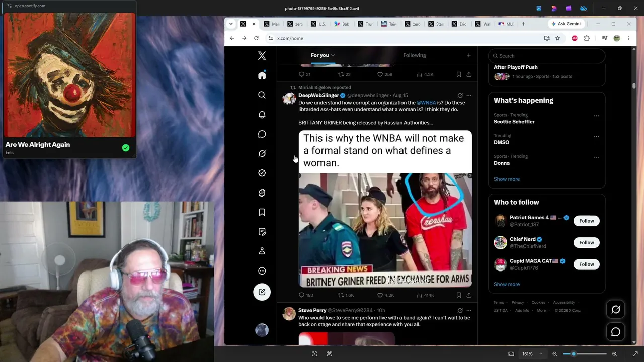Open more options on Steve Perry post
Image resolution: width=644 pixels, height=362 pixels.
pyautogui.click(x=469, y=311)
